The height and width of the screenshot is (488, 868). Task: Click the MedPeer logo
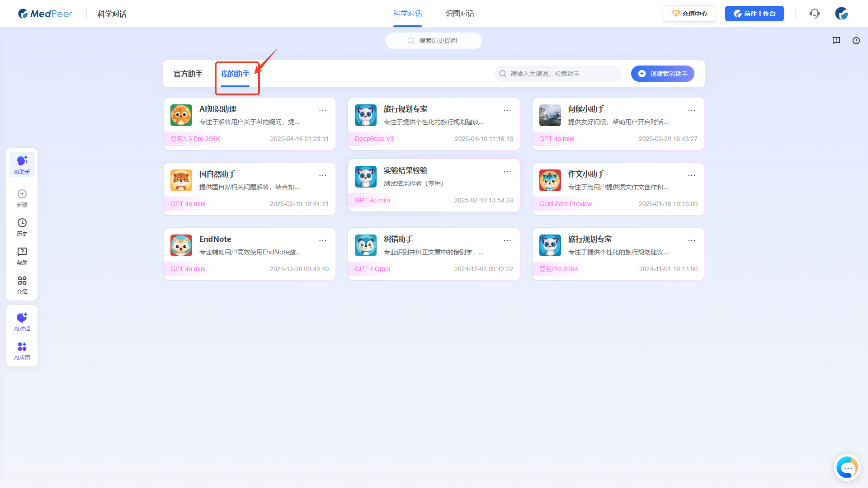point(45,14)
